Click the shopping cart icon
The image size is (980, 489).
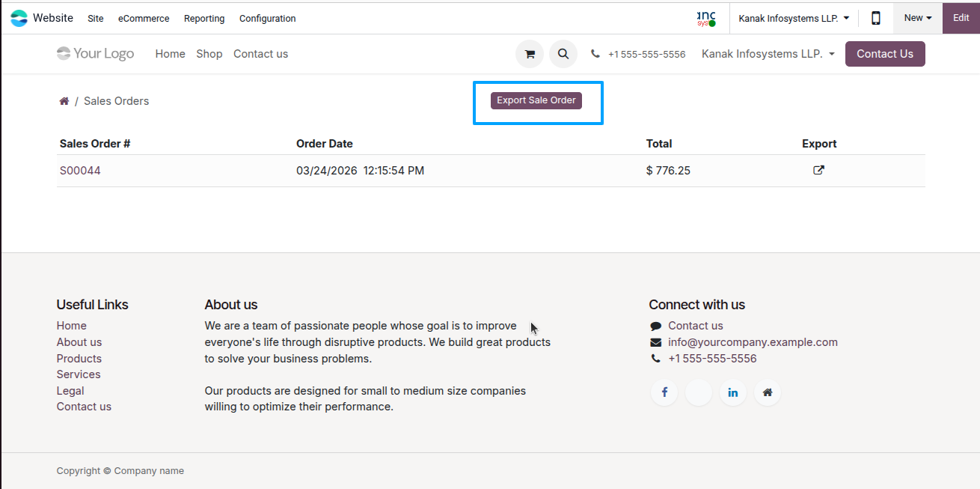tap(530, 54)
